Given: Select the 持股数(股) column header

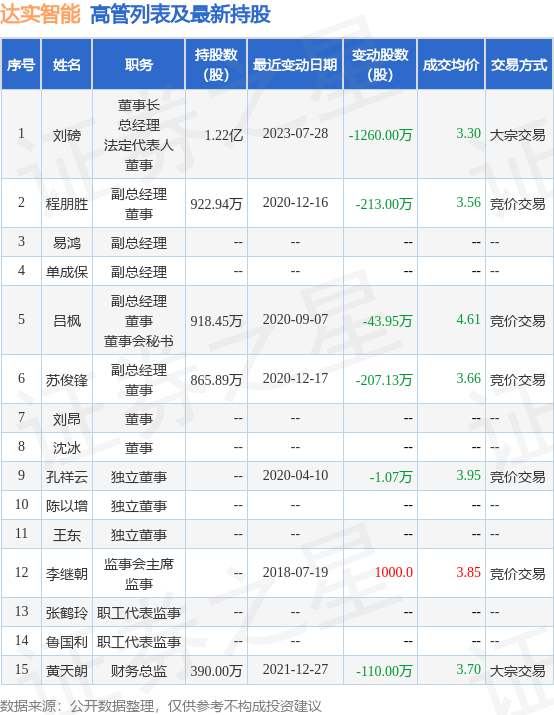Looking at the screenshot, I should click(x=216, y=64).
